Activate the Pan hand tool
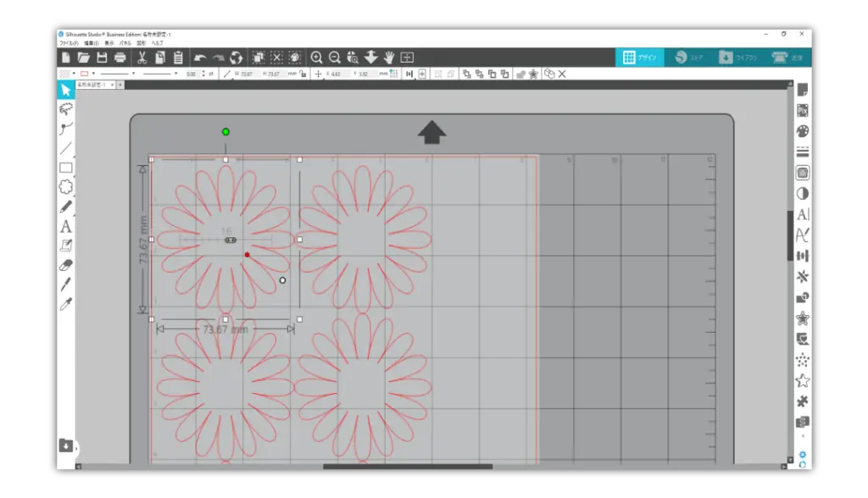The width and height of the screenshot is (868, 498). (389, 58)
